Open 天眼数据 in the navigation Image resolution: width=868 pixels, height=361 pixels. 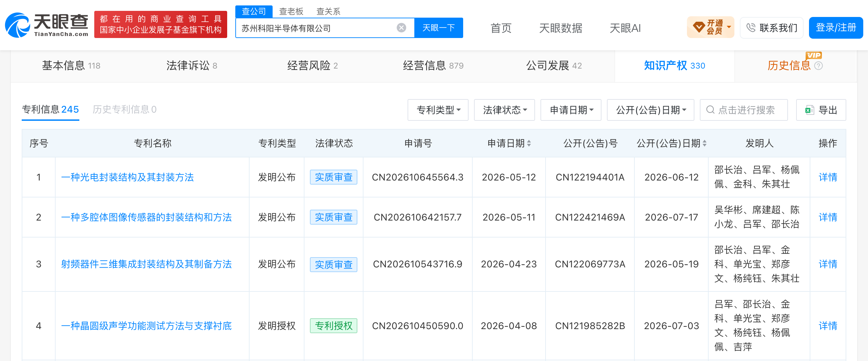[x=560, y=28]
